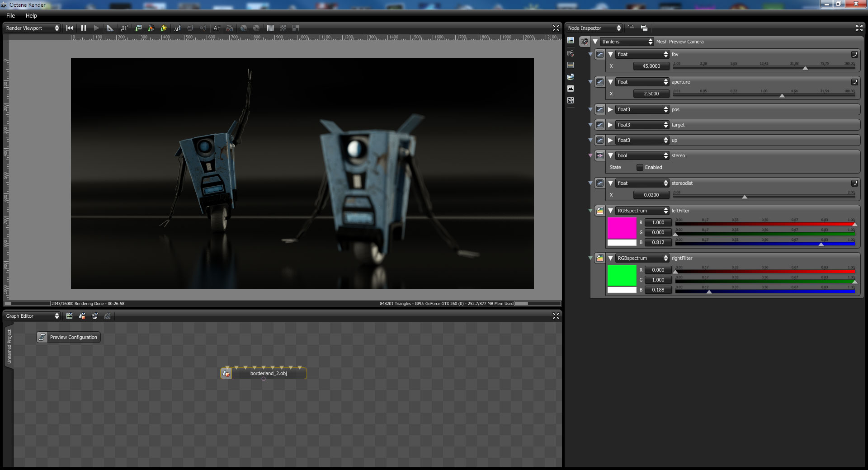Open the thinlens camera type dropdown
This screenshot has height=470, width=868.
[x=627, y=42]
